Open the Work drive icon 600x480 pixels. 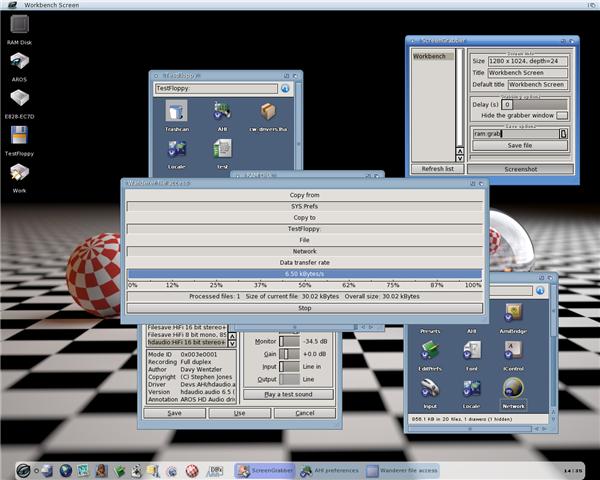click(x=19, y=174)
